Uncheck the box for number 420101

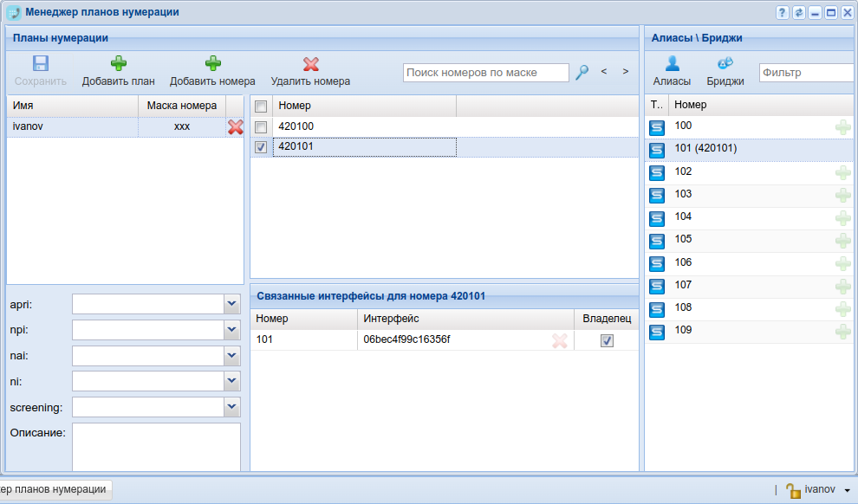pyautogui.click(x=261, y=147)
